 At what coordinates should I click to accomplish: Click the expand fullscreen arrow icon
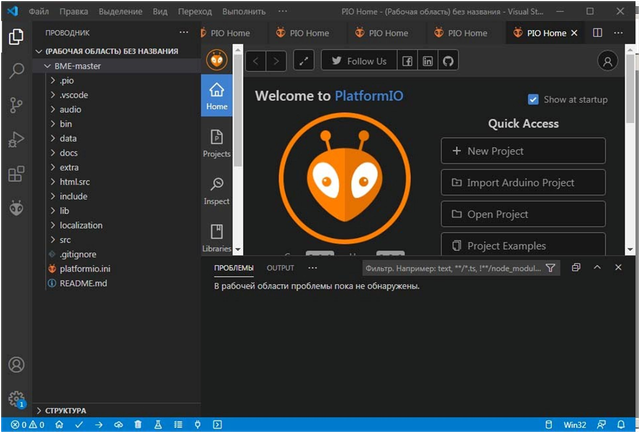pos(304,61)
